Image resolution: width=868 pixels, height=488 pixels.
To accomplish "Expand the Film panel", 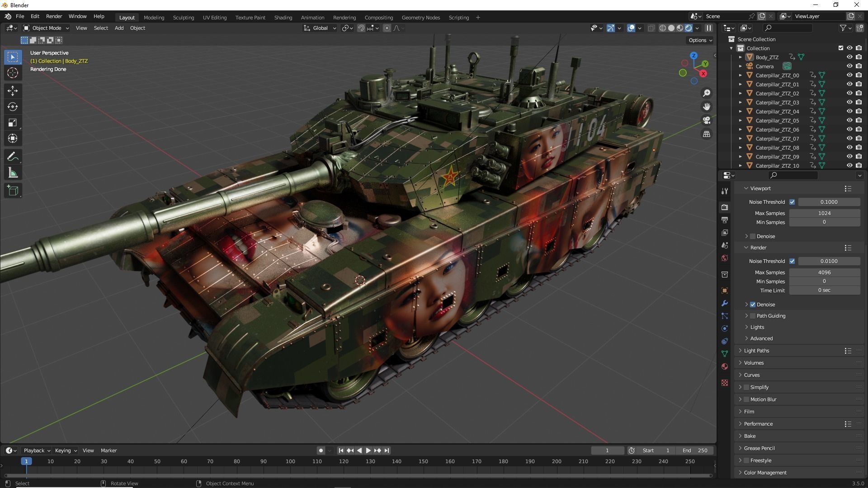I will (749, 412).
